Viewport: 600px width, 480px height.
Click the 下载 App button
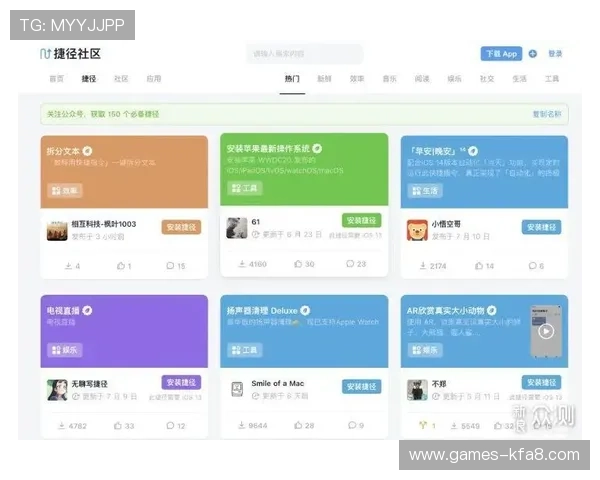[x=501, y=54]
